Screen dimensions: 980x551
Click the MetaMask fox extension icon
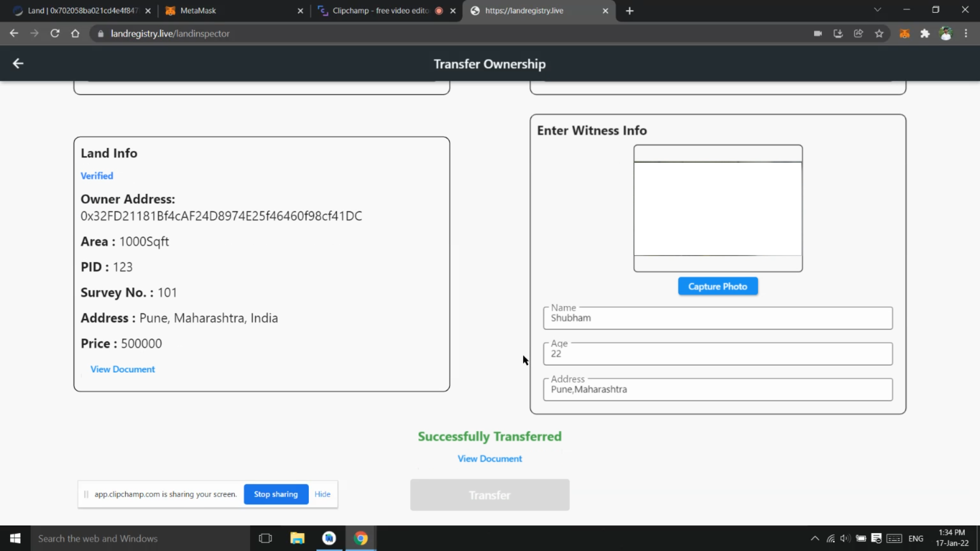point(904,34)
